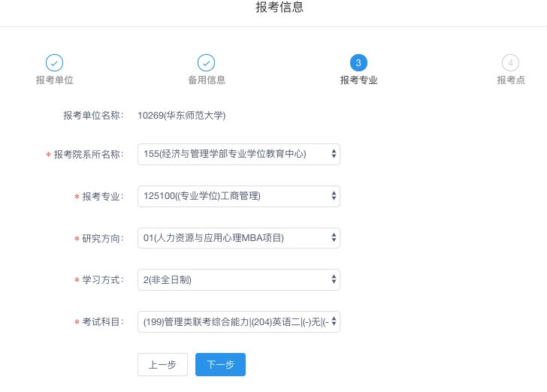This screenshot has height=392, width=547.
Task: Click the 研究方向 field label
Action: click(102, 239)
